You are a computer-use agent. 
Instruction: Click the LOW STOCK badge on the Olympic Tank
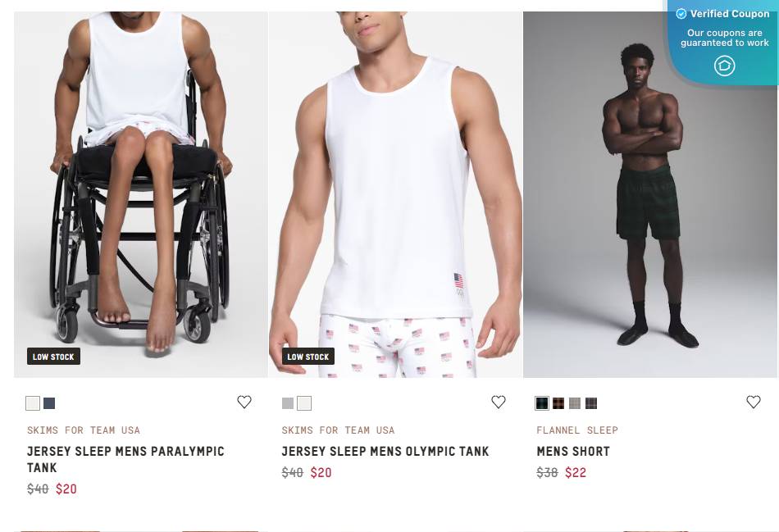pyautogui.click(x=308, y=357)
